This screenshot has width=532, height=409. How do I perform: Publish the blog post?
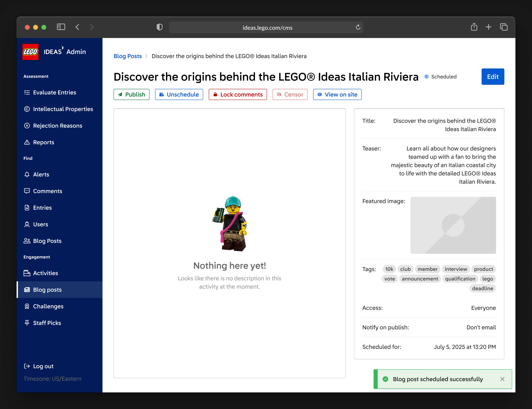[x=132, y=94]
